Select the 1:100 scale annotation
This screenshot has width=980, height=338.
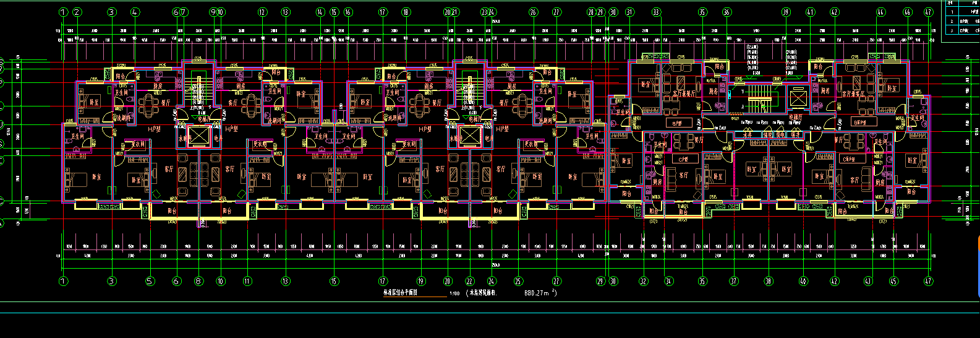pos(454,293)
